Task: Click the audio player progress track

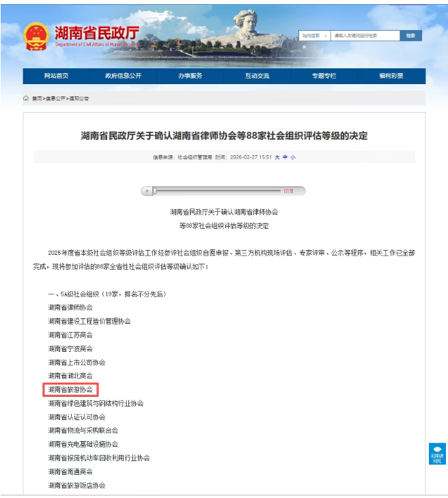Action: coord(217,191)
